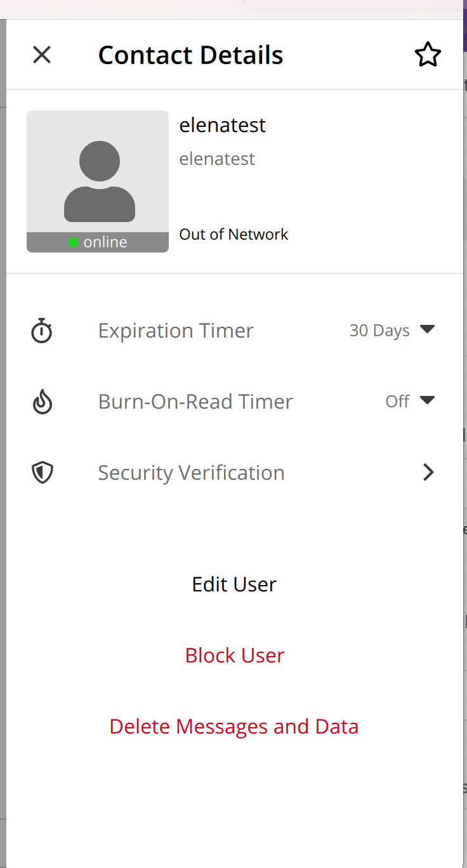Screen dimensions: 467x868
Task: Click the Out of Network label
Action: (233, 234)
